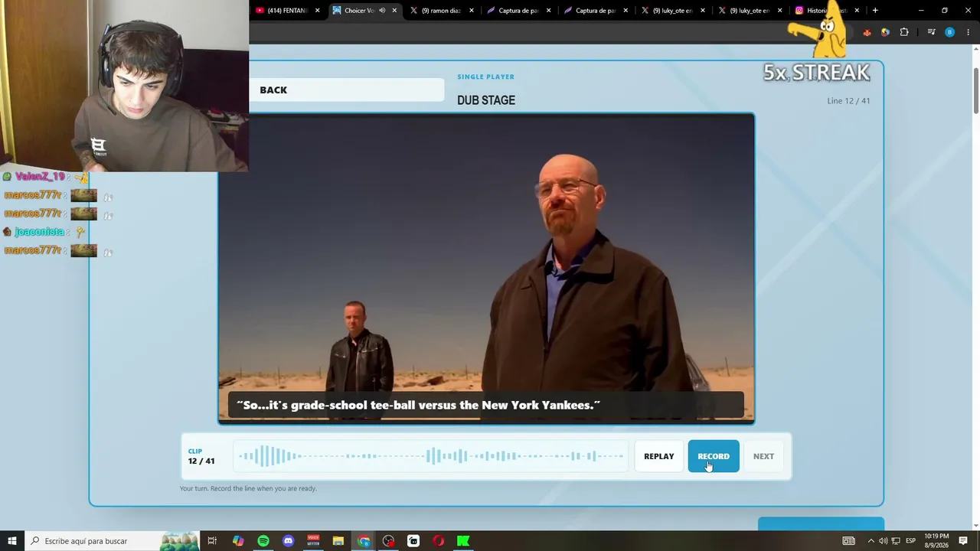This screenshot has height=551, width=980.
Task: Click the 'DUB STAGE' heading
Action: pyautogui.click(x=486, y=100)
